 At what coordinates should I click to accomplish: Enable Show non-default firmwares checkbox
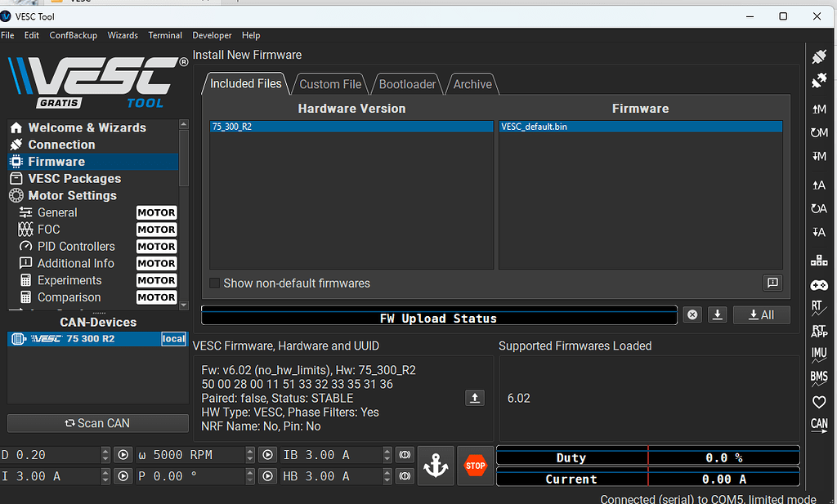pos(215,283)
